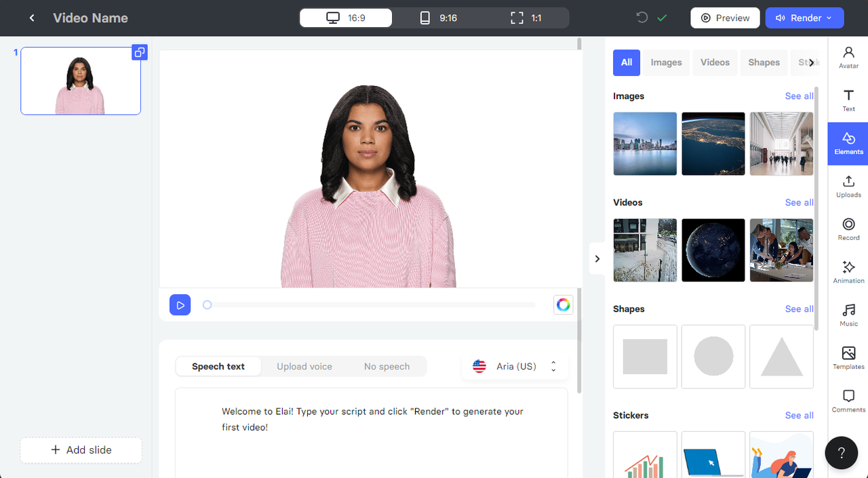
Task: Click the green saved checkmark icon
Action: (x=662, y=18)
